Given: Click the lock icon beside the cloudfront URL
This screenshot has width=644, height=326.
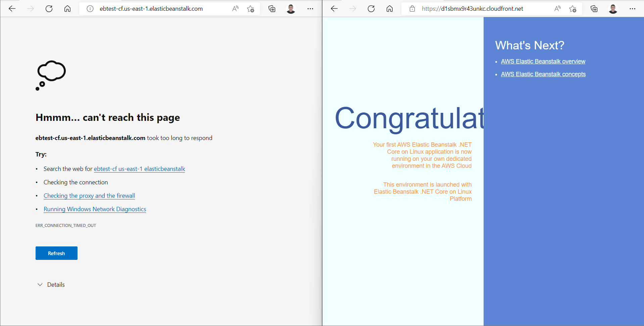Looking at the screenshot, I should tap(412, 9).
